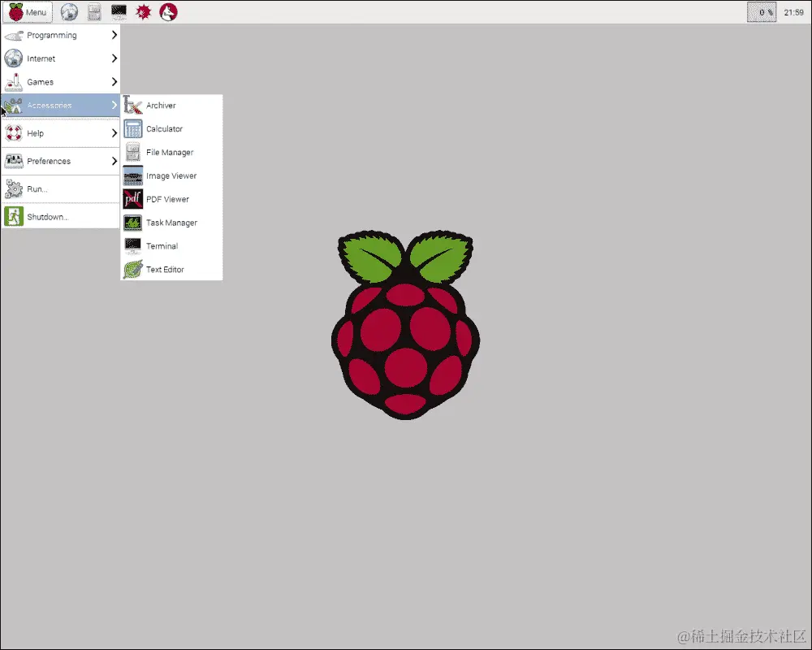
Task: Click the Accessories category icon
Action: (x=14, y=106)
